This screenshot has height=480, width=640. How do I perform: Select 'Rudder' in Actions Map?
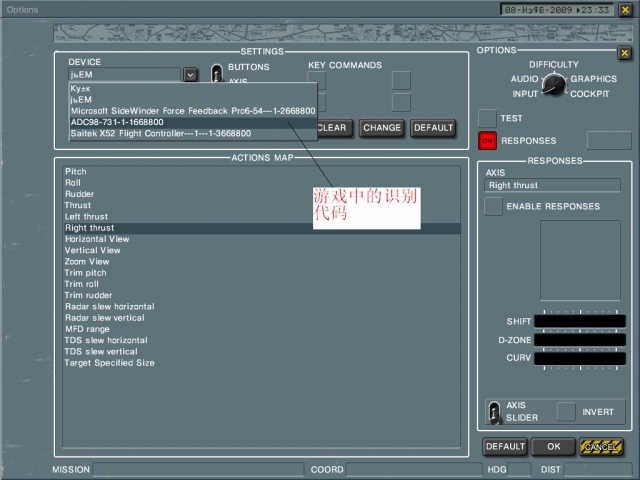tap(262, 194)
